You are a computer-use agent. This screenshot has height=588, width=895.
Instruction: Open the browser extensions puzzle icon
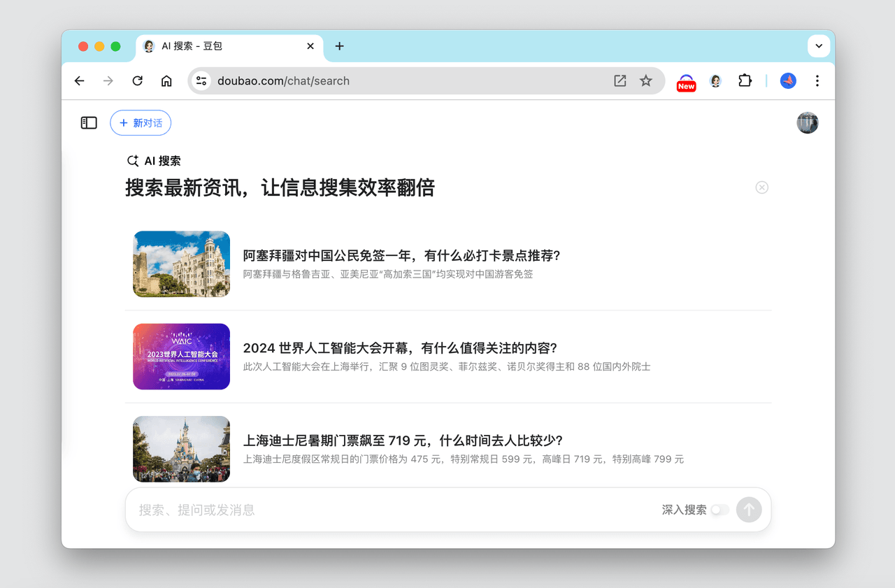tap(745, 81)
